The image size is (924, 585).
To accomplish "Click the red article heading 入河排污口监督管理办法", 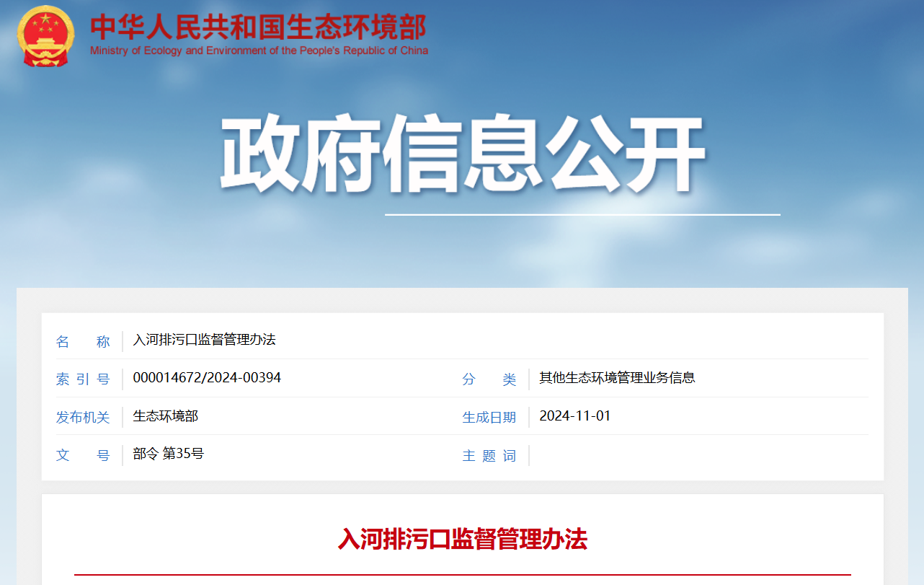I will pyautogui.click(x=463, y=539).
